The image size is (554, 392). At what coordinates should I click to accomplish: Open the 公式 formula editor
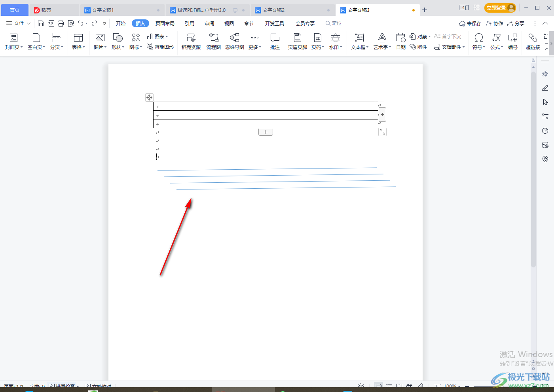pyautogui.click(x=497, y=42)
